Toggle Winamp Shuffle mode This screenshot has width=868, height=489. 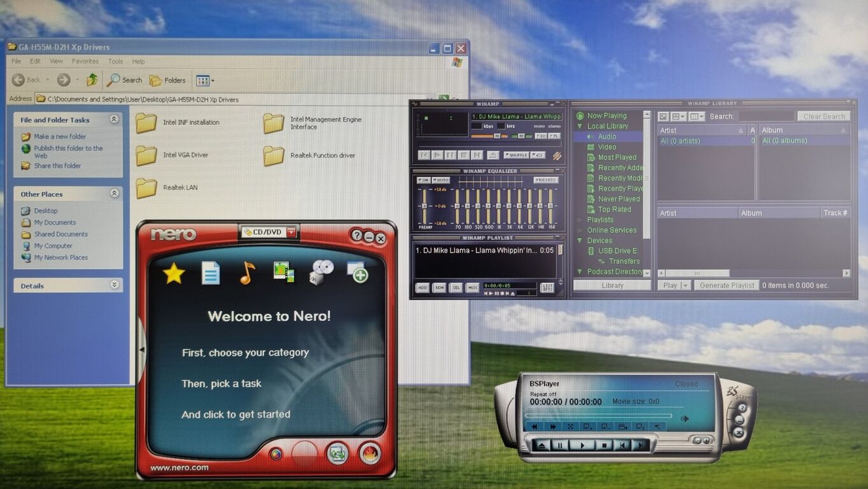(516, 155)
